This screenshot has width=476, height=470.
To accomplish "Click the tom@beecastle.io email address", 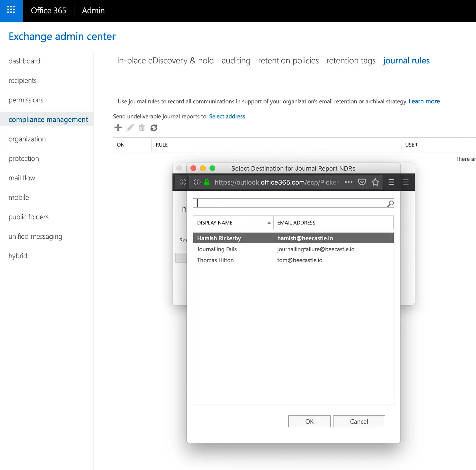I will point(300,260).
